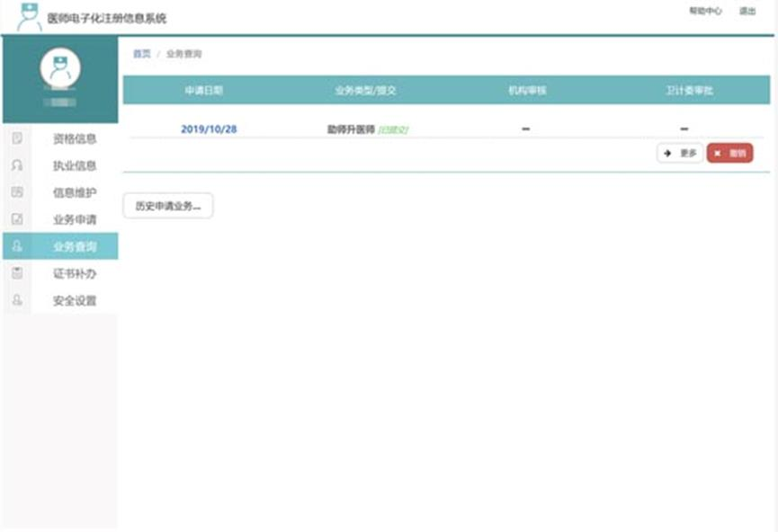Viewport: 778px width, 532px height.
Task: Click the 证书补办 sidebar icon
Action: pyautogui.click(x=16, y=273)
